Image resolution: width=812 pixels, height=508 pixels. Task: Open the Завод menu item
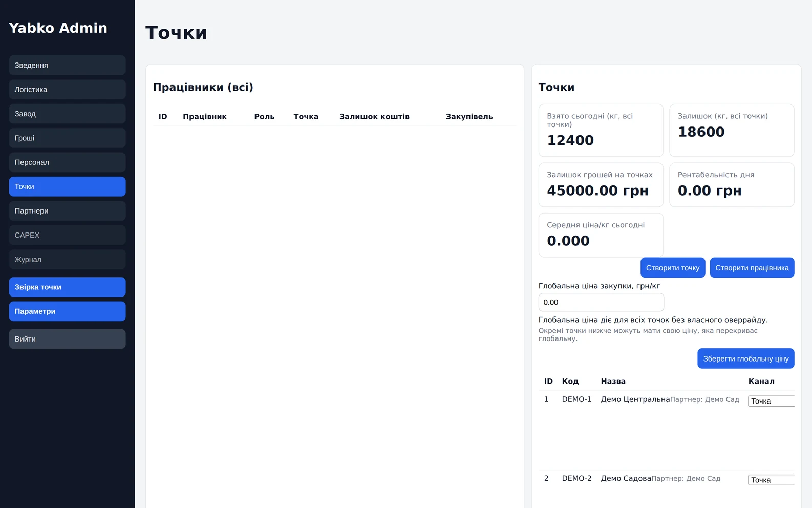tap(67, 114)
